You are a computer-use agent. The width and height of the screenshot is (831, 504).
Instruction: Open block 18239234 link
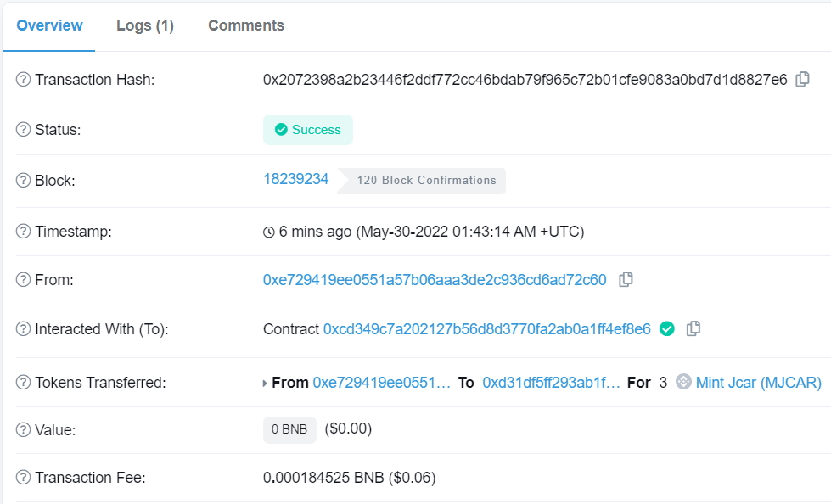[295, 179]
